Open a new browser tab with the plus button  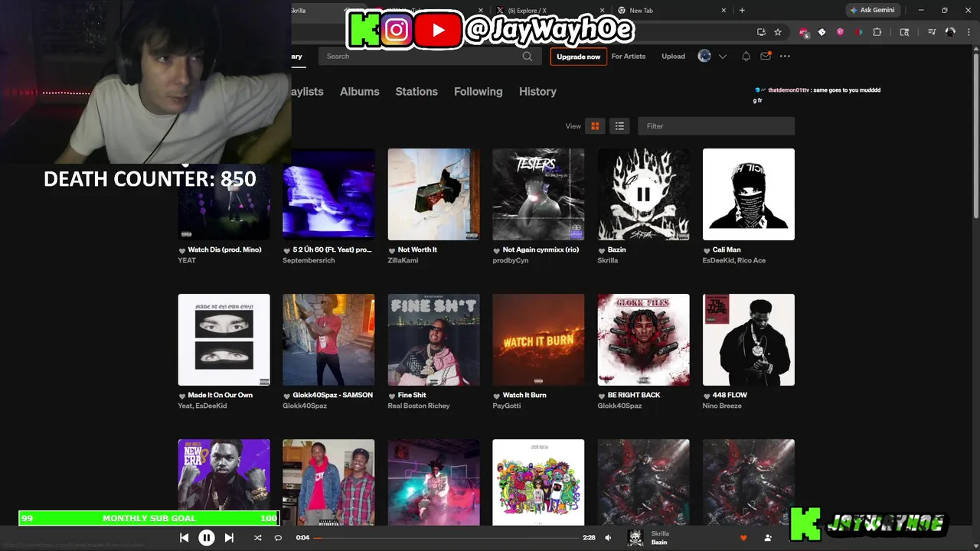click(742, 11)
